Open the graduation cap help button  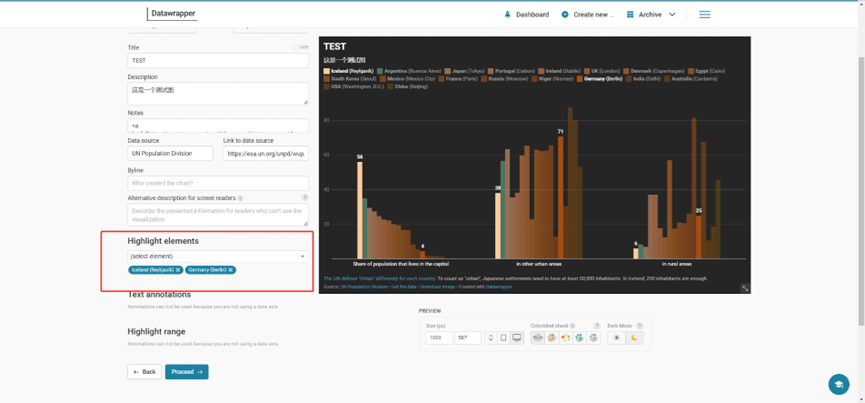click(x=839, y=384)
